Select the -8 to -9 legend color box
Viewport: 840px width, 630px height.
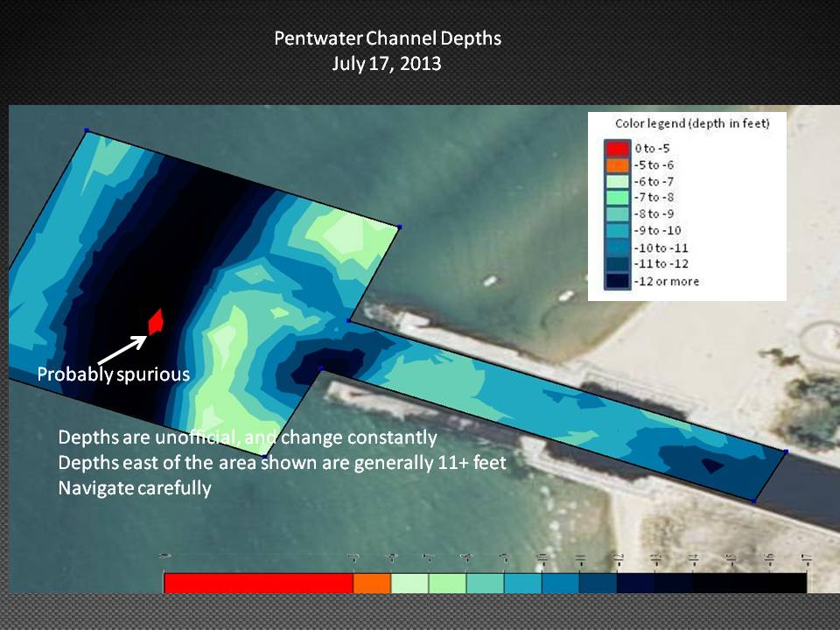[x=618, y=214]
